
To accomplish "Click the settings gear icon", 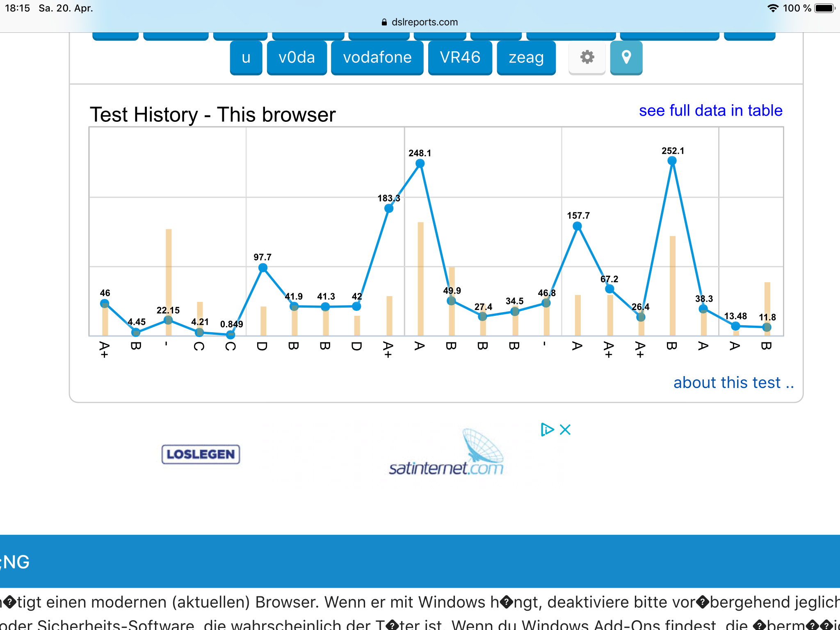I will pyautogui.click(x=587, y=57).
